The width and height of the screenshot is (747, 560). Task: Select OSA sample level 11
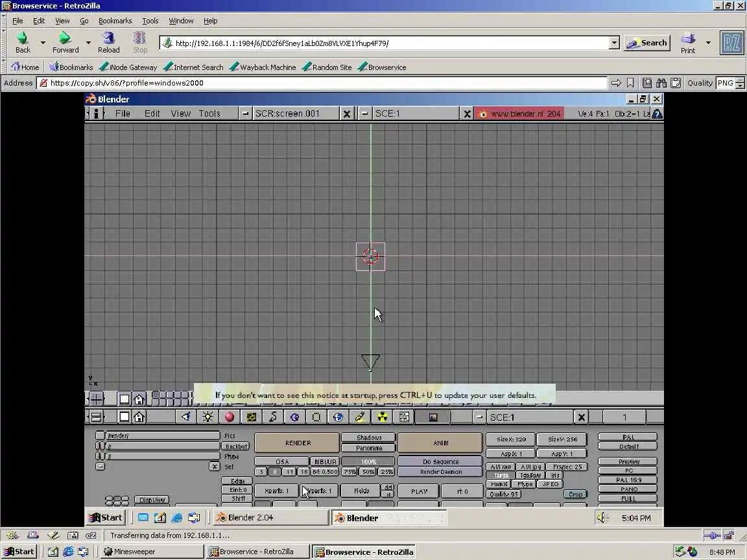point(289,472)
